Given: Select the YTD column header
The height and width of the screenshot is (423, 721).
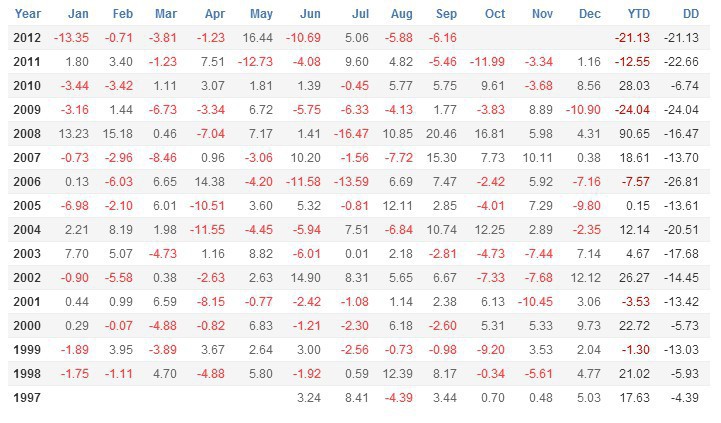Looking at the screenshot, I should [638, 14].
